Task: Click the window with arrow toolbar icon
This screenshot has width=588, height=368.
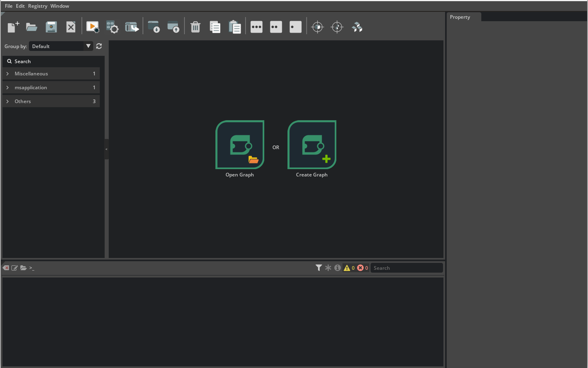Action: [x=132, y=27]
